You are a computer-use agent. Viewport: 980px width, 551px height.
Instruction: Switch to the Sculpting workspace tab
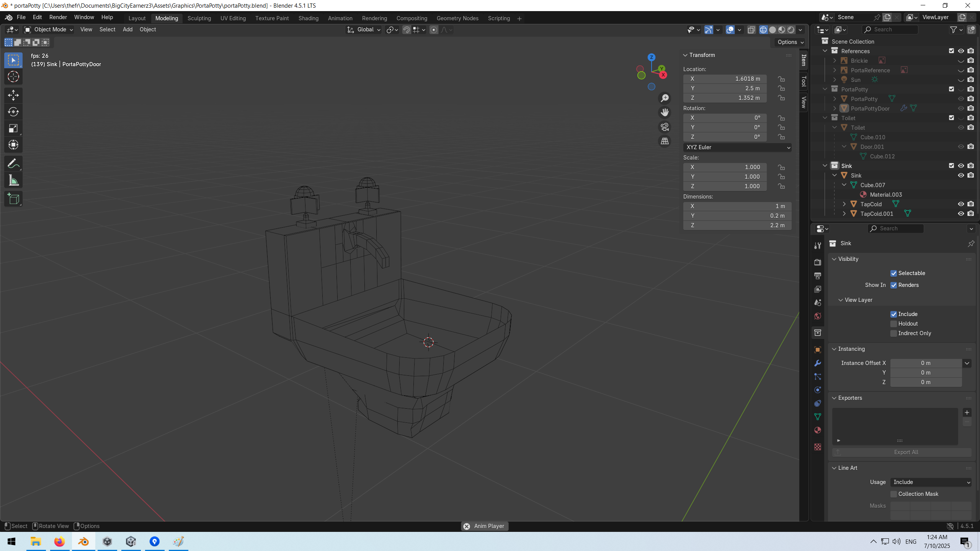pos(199,18)
